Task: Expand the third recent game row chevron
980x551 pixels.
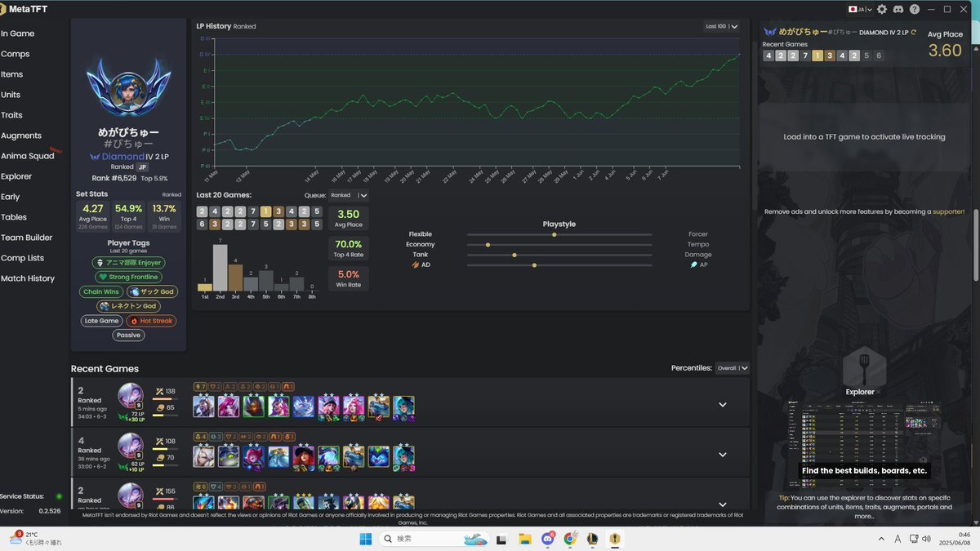Action: (x=723, y=504)
